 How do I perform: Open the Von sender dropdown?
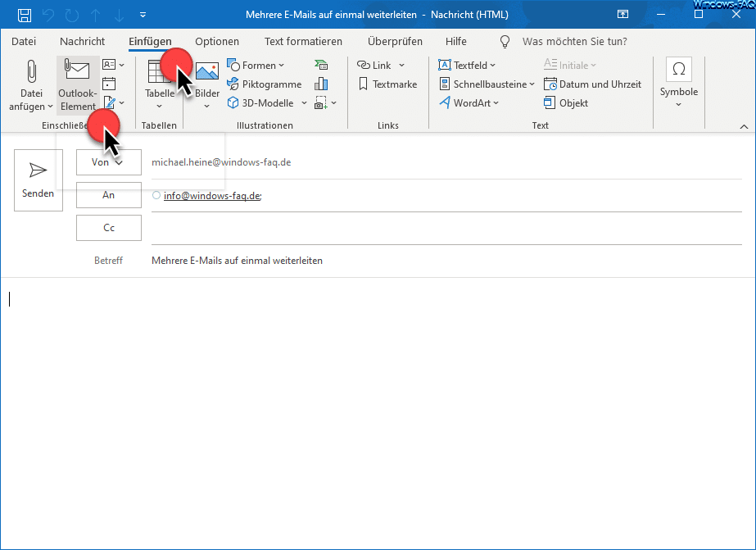click(108, 162)
